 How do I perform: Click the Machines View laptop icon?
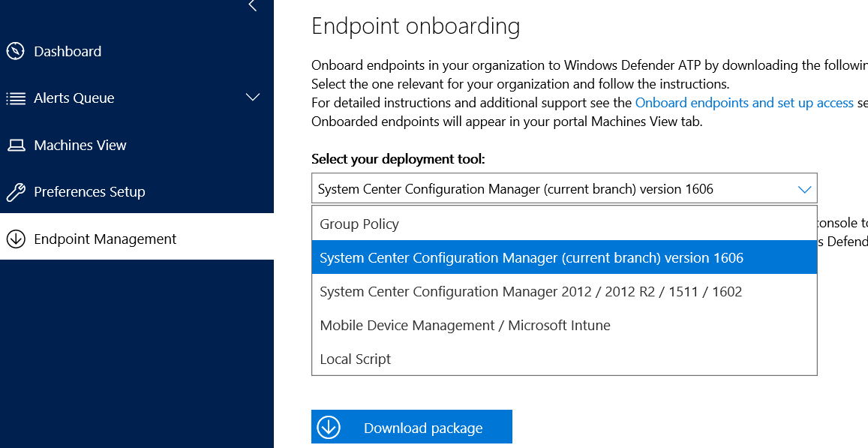coord(16,146)
